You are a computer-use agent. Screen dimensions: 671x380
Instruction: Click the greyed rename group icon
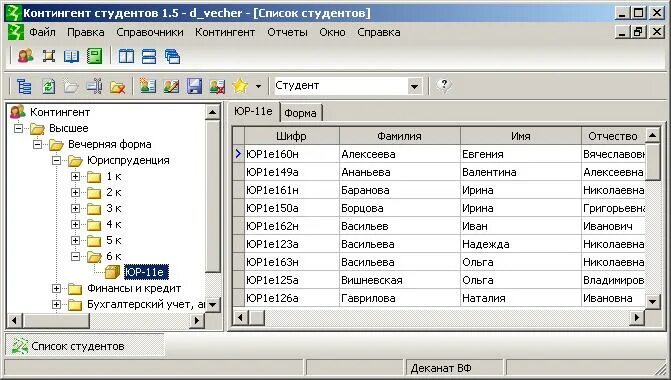coord(94,86)
